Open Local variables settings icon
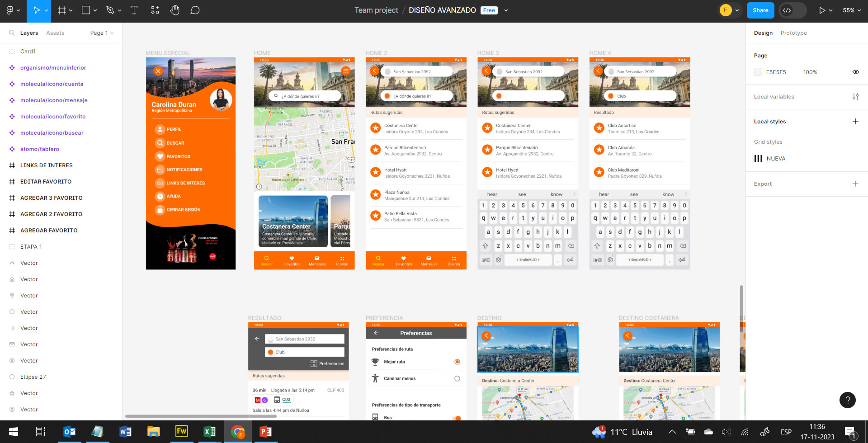This screenshot has height=443, width=868. point(855,97)
